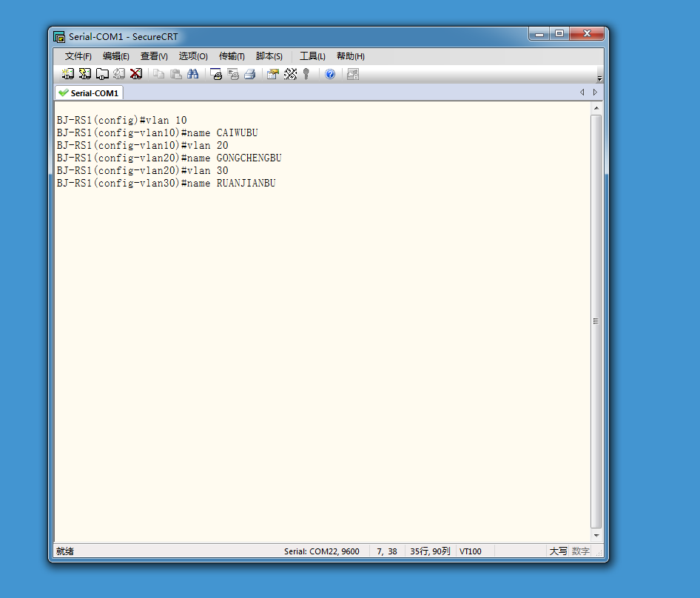Maximize the SecureCRT window

(x=559, y=34)
